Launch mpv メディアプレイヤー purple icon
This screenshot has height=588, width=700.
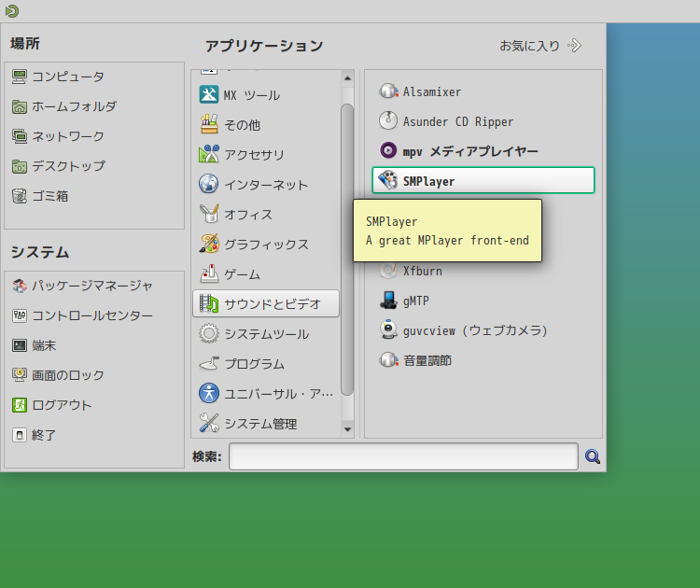[388, 150]
